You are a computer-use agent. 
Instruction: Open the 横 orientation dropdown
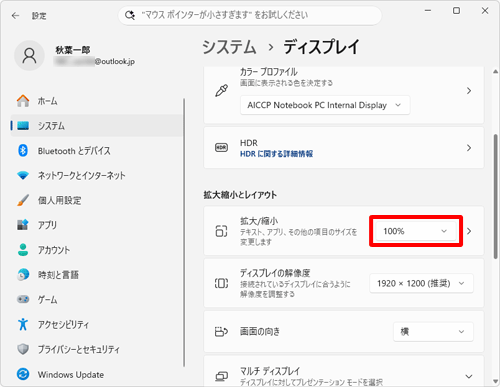click(433, 332)
